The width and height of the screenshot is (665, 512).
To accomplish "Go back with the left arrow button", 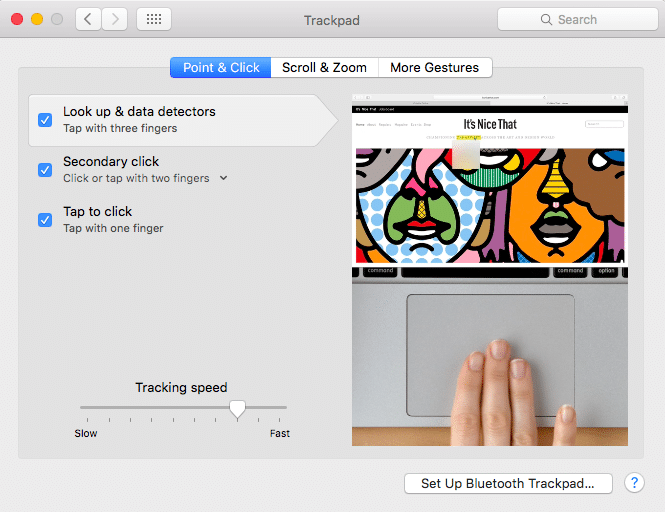I will point(88,19).
